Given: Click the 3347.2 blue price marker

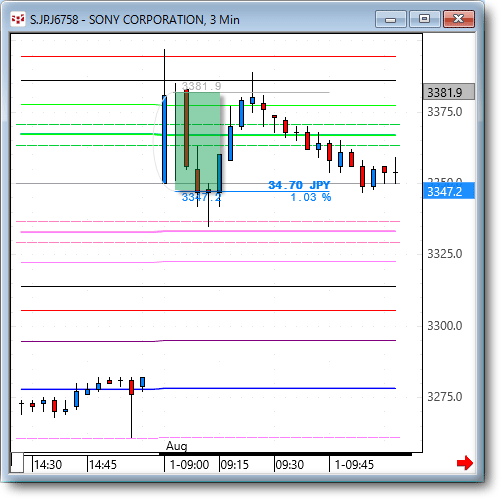Looking at the screenshot, I should (449, 191).
